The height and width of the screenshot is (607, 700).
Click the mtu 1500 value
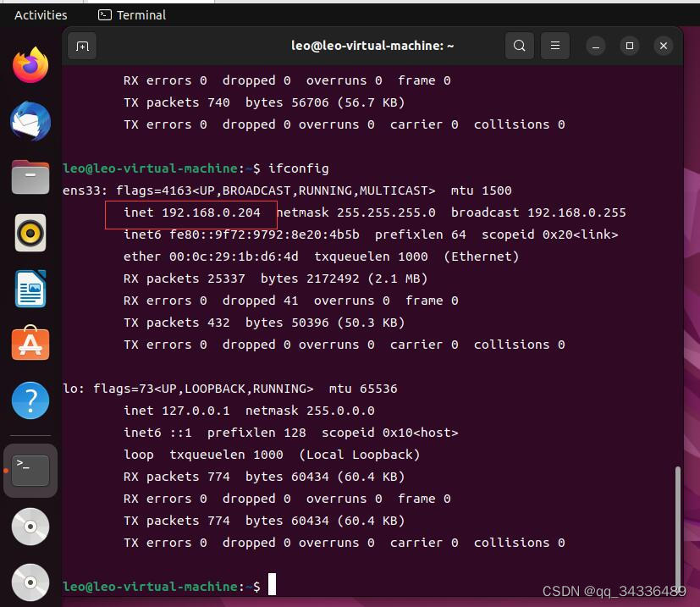[482, 190]
